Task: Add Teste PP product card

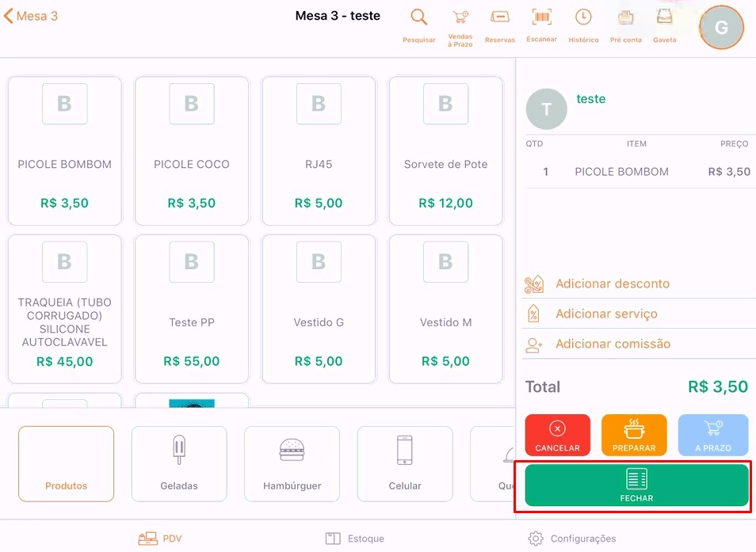Action: click(192, 309)
